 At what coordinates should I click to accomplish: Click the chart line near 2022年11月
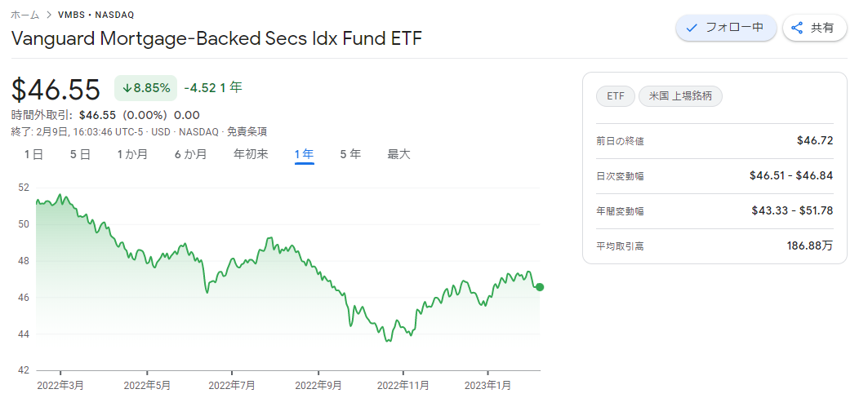pos(403,327)
